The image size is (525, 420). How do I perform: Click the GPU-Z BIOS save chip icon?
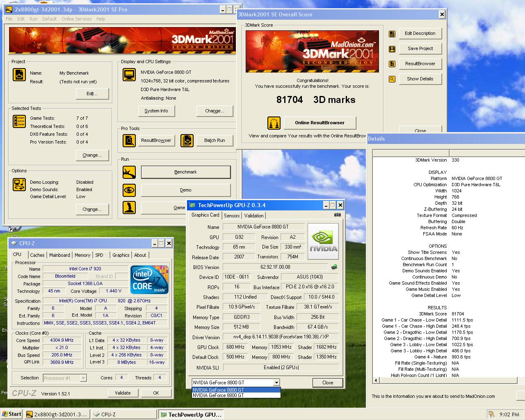click(x=335, y=267)
